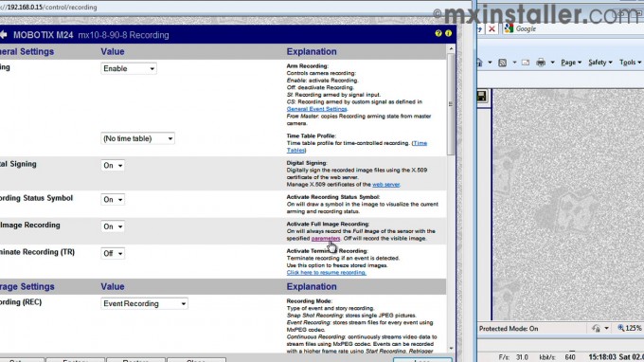Click the 'Time Table Profile:' explanation heading
Image resolution: width=644 pixels, height=362 pixels.
tap(312, 136)
